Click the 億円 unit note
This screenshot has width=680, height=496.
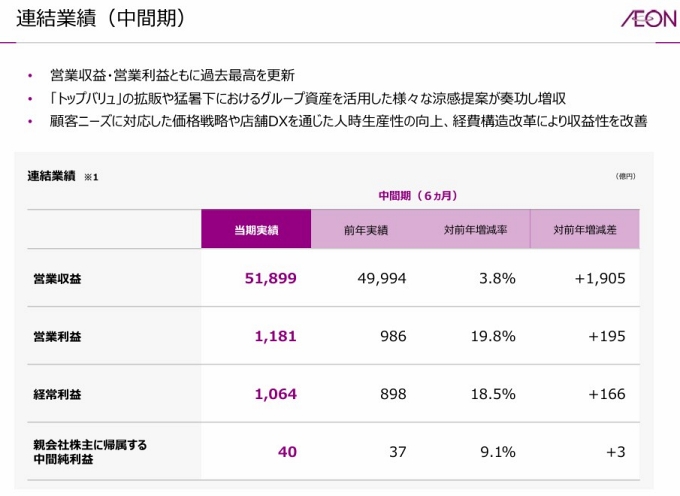coord(625,176)
